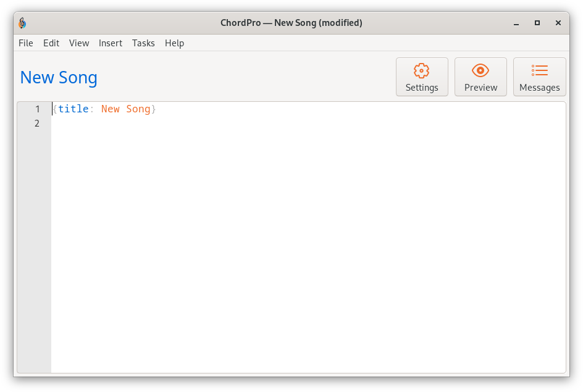Open the Tasks menu

coord(143,43)
